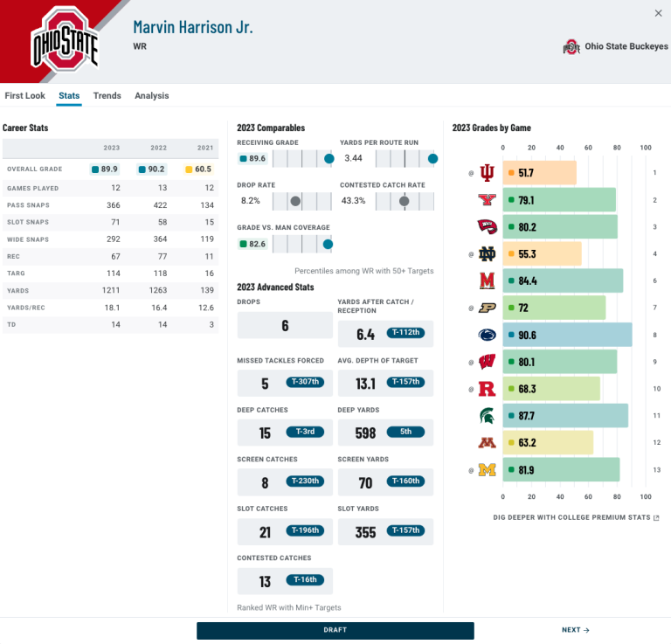This screenshot has width=671, height=644.
Task: Click receiving grade 89.6 badge
Action: coord(252,158)
